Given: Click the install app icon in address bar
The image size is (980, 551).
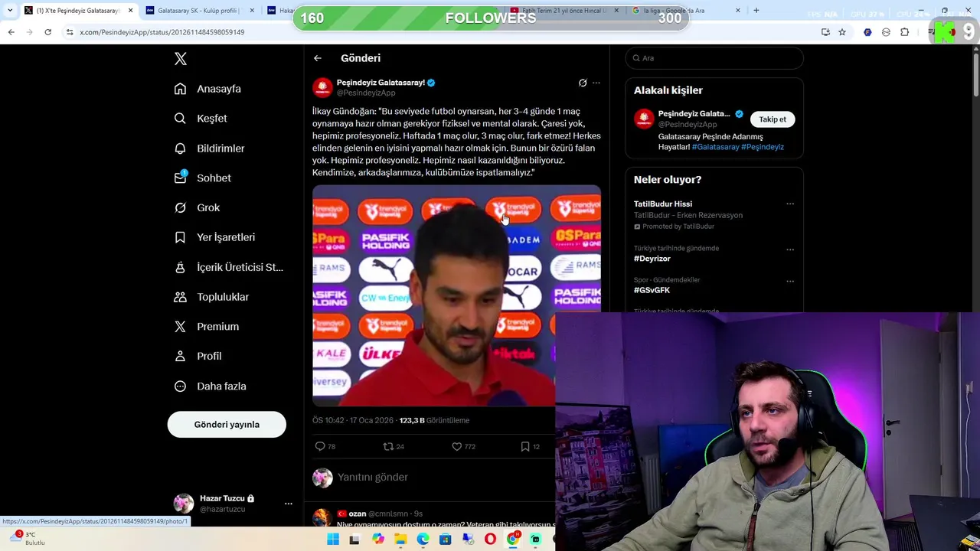Looking at the screenshot, I should click(825, 32).
